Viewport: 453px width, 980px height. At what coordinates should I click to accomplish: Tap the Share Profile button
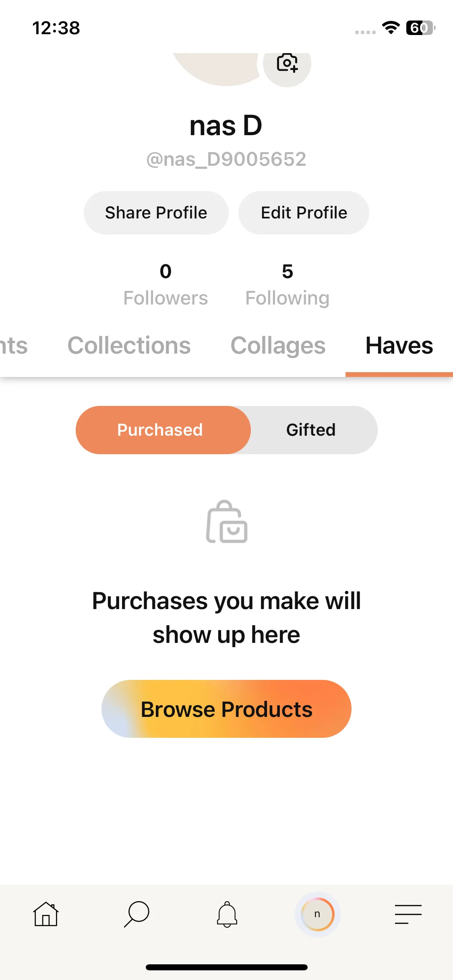156,213
